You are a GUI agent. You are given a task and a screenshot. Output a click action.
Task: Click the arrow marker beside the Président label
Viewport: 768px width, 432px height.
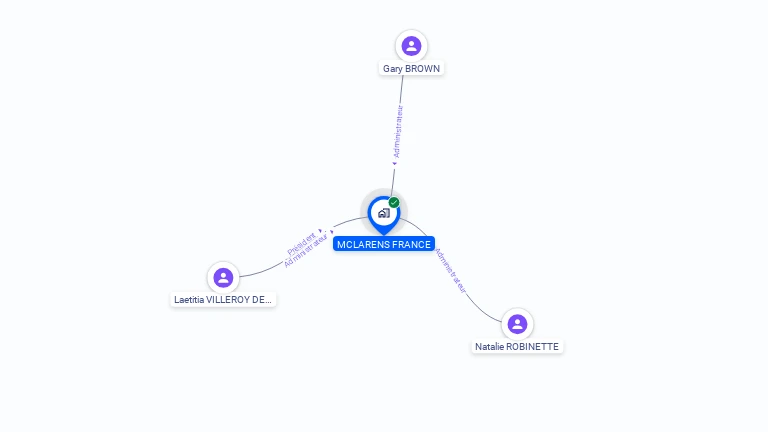pyautogui.click(x=320, y=231)
